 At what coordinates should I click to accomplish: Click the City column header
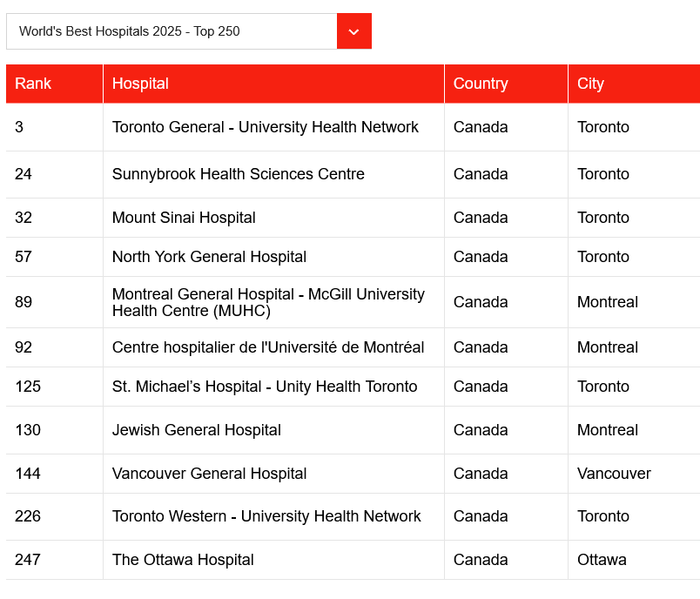[x=590, y=84]
